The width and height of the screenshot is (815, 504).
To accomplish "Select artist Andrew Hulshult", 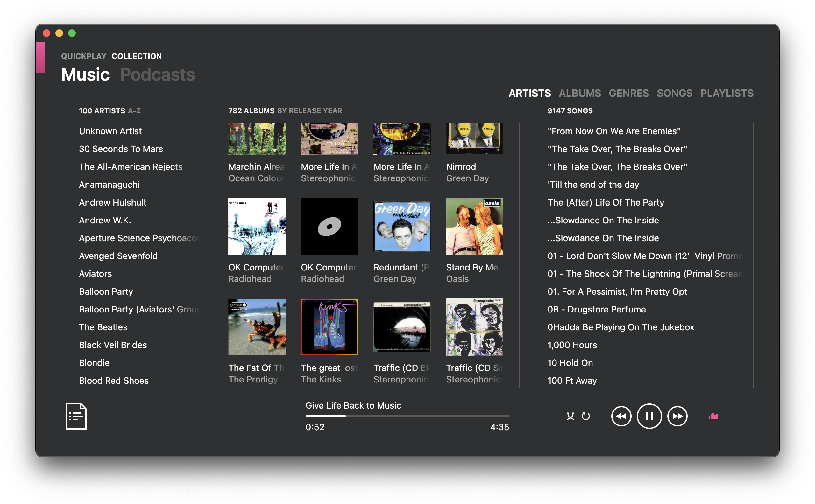I will (x=113, y=202).
